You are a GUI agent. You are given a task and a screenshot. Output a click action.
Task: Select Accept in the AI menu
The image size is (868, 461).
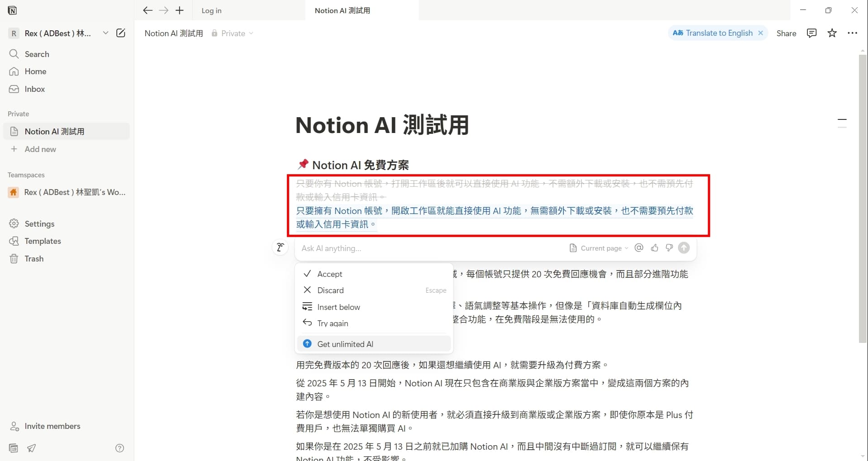[330, 274]
